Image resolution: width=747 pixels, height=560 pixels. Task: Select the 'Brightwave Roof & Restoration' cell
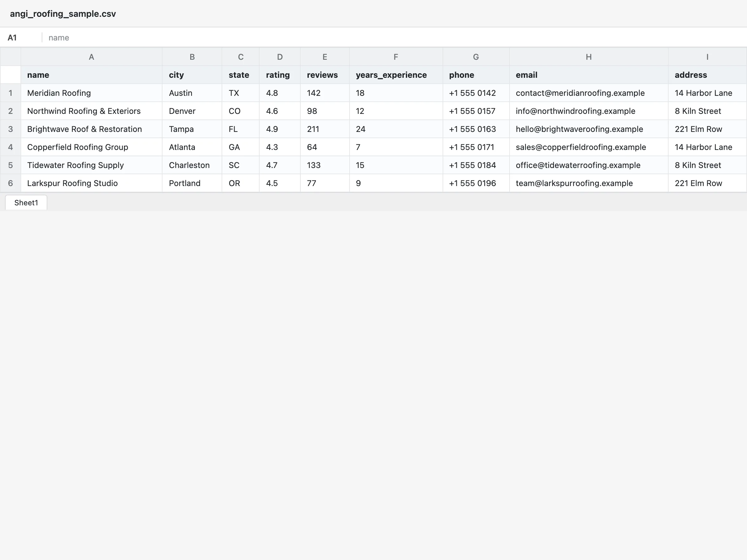(x=91, y=129)
